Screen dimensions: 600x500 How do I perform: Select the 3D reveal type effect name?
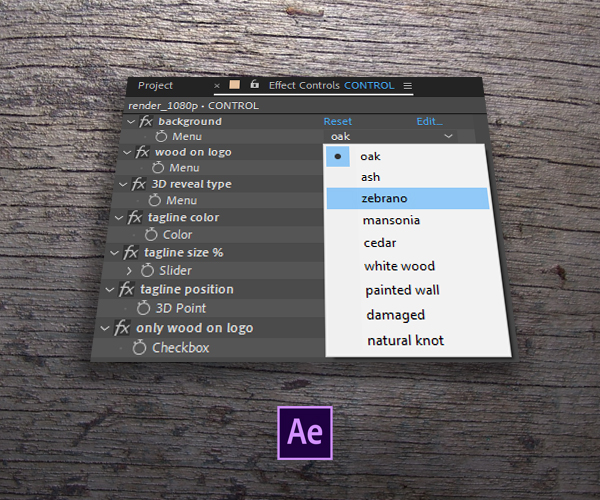(192, 184)
